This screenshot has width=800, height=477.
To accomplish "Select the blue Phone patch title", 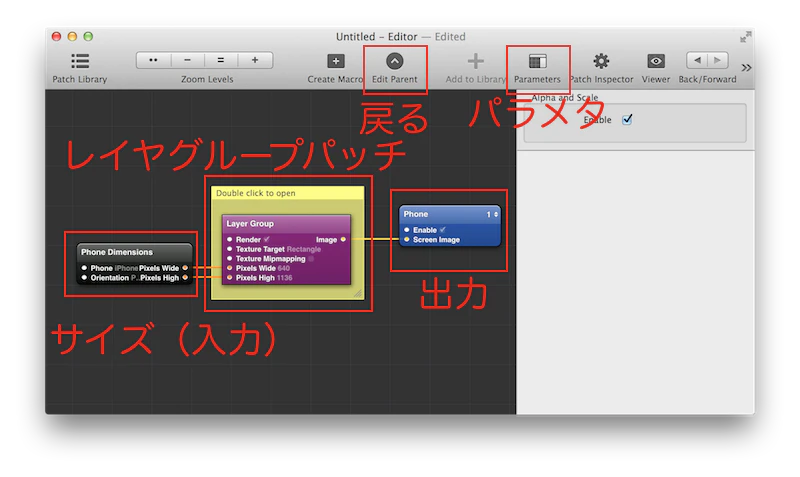I will click(416, 214).
